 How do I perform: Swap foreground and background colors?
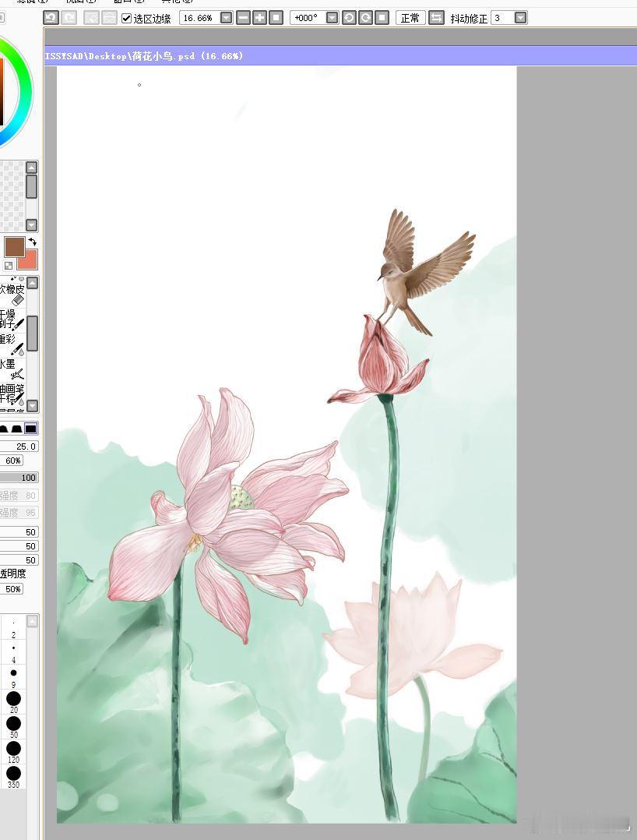point(33,242)
